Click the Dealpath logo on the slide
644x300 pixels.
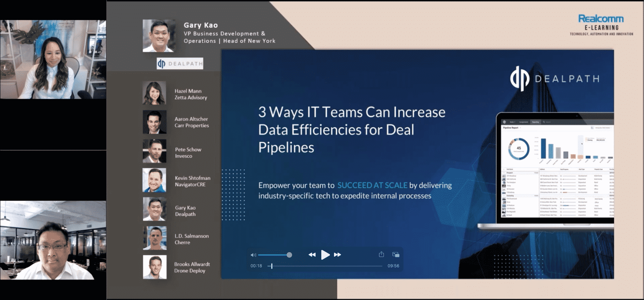555,79
